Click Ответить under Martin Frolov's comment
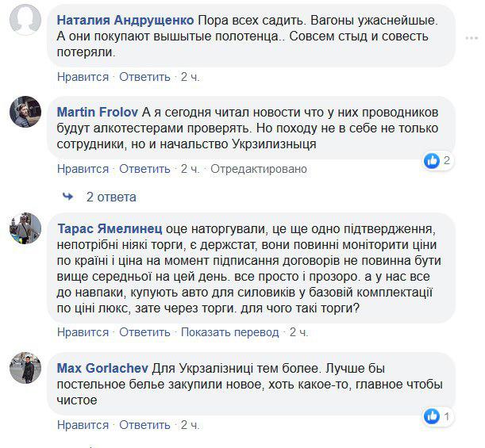This screenshot has width=485, height=448. 144,169
